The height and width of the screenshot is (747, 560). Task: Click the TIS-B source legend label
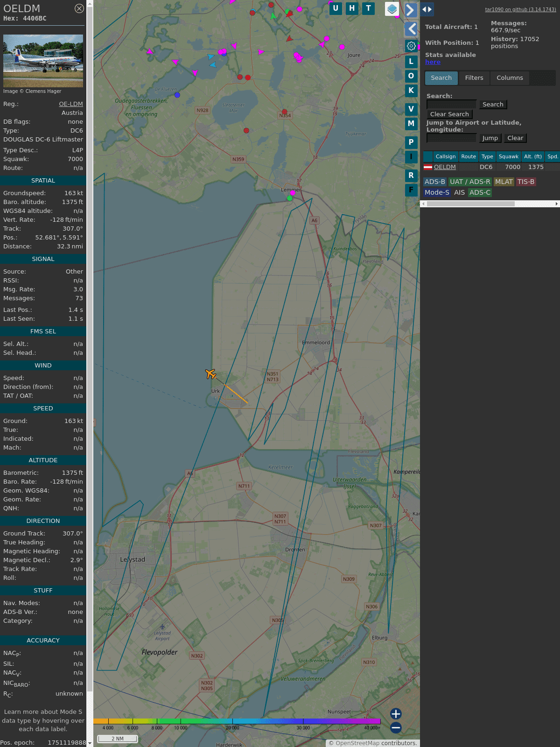[x=526, y=182]
